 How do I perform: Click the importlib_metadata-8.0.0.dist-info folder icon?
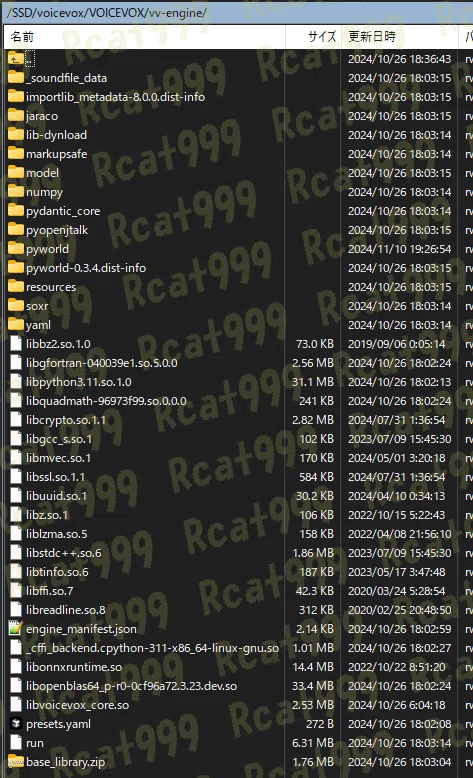point(16,97)
